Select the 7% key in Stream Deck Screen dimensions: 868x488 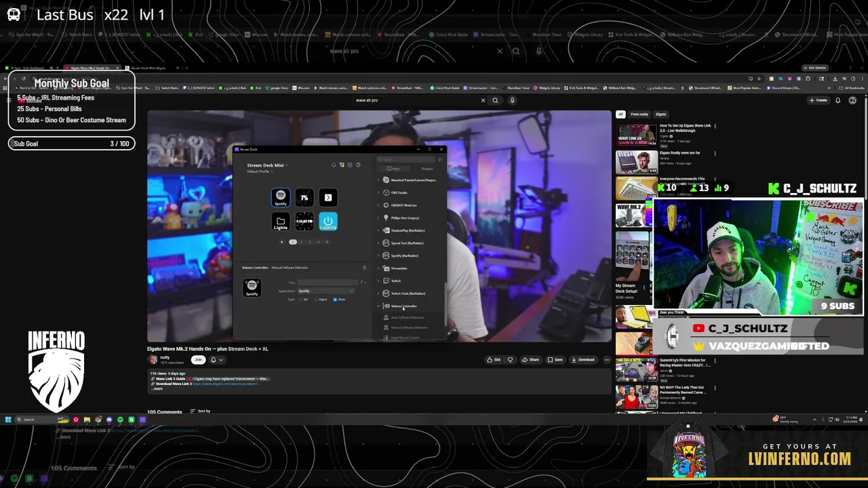pyautogui.click(x=304, y=197)
